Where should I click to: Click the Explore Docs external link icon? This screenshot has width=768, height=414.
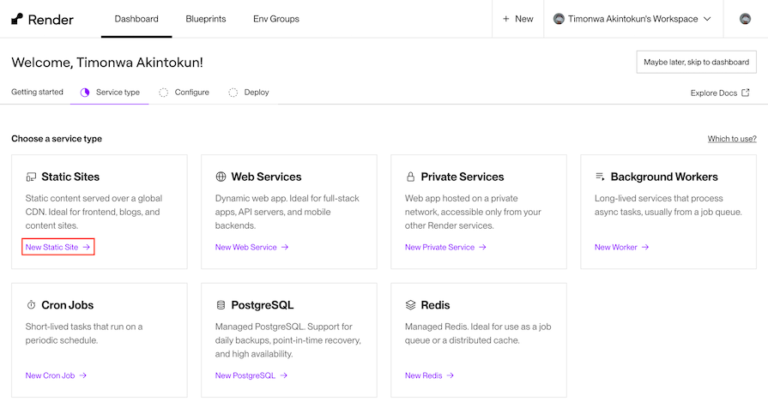745,93
